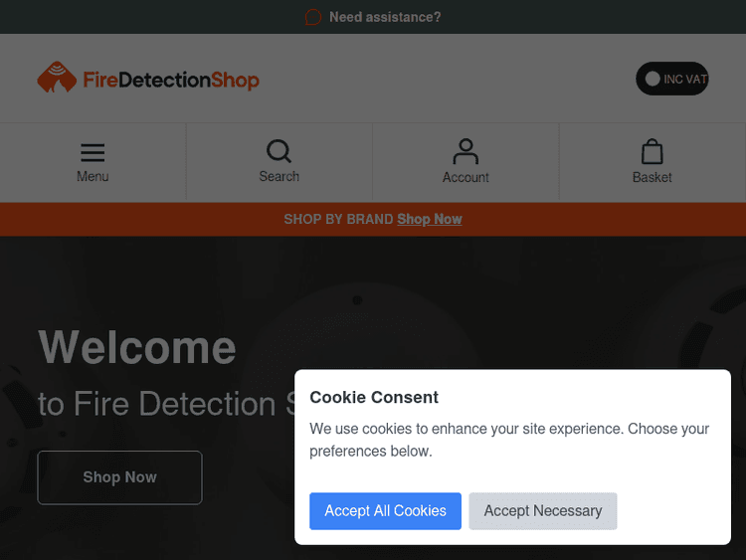Click the Welcome hero heading
This screenshot has height=560, width=746.
137,347
